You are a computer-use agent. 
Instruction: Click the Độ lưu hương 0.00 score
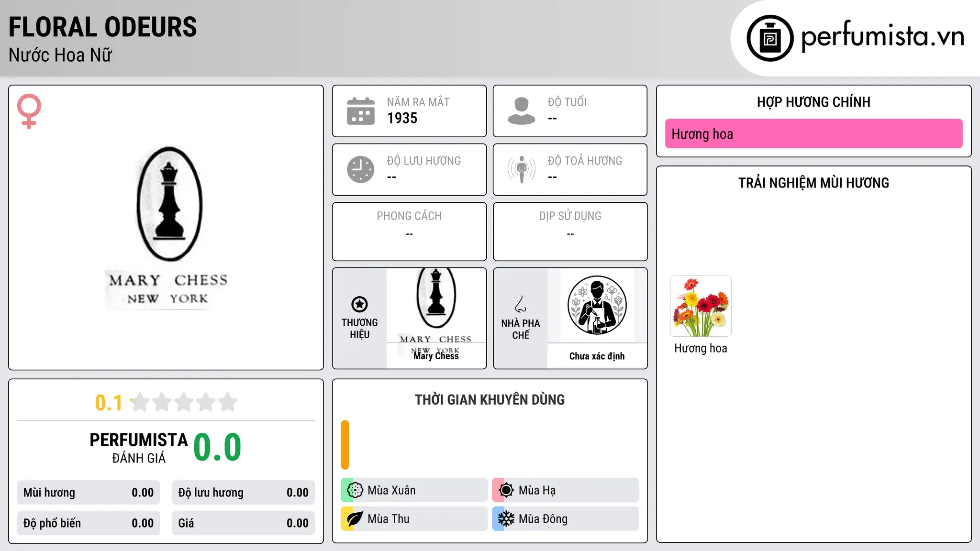click(243, 493)
